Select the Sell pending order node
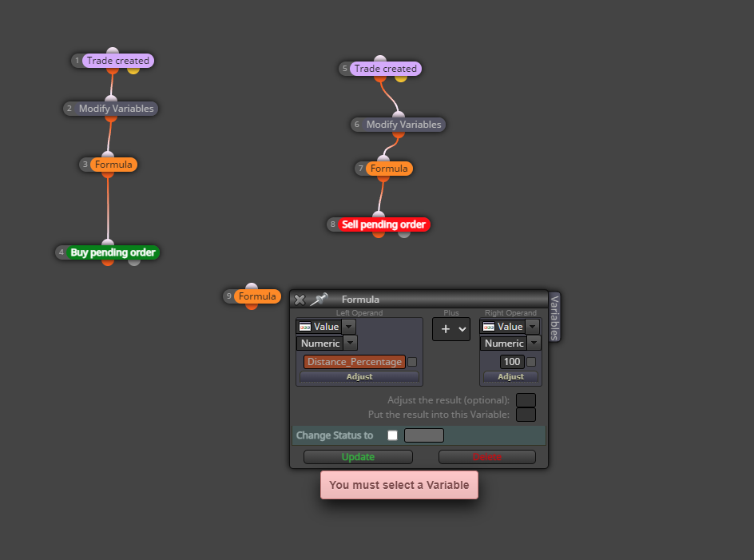754x560 pixels. tap(383, 224)
